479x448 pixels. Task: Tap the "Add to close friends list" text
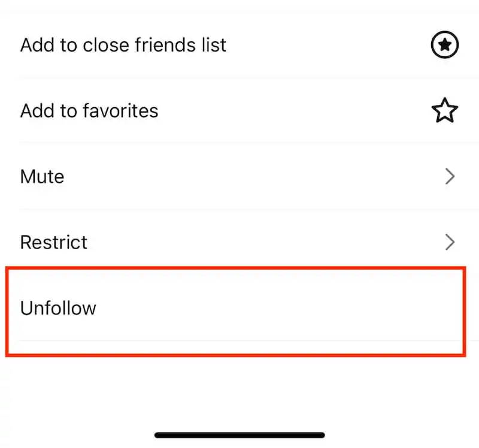pos(123,45)
